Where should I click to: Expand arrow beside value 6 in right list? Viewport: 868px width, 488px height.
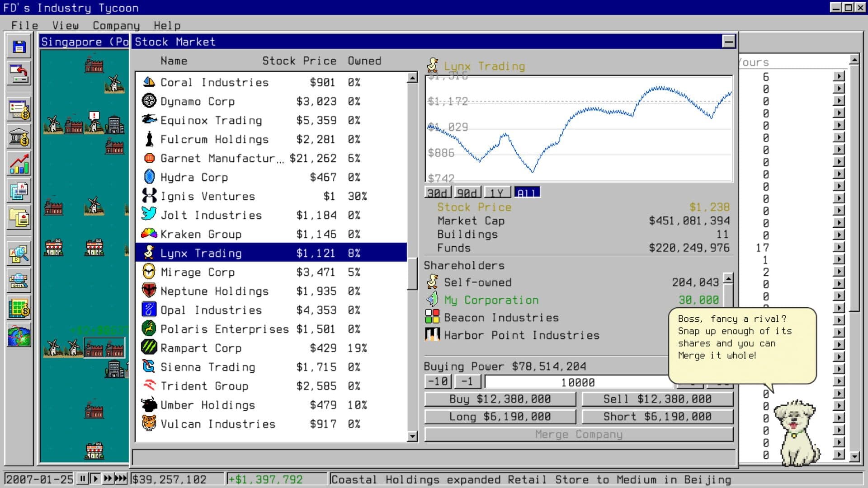839,76
